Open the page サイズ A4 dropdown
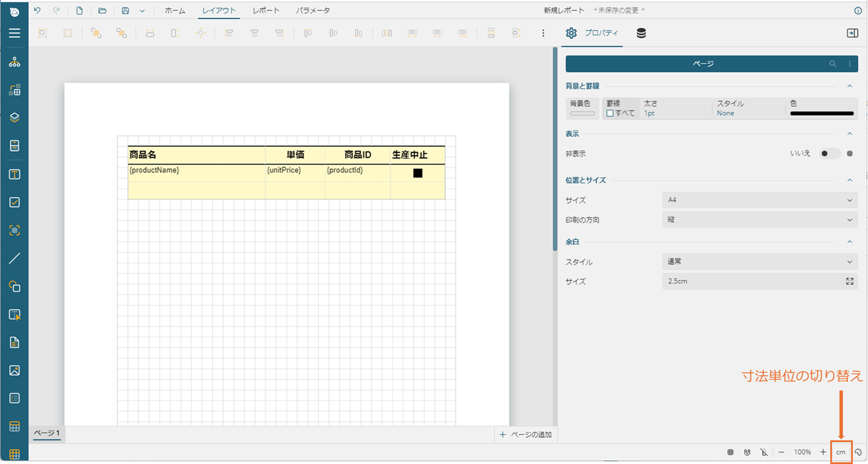Viewport: 868px width, 464px height. click(759, 200)
